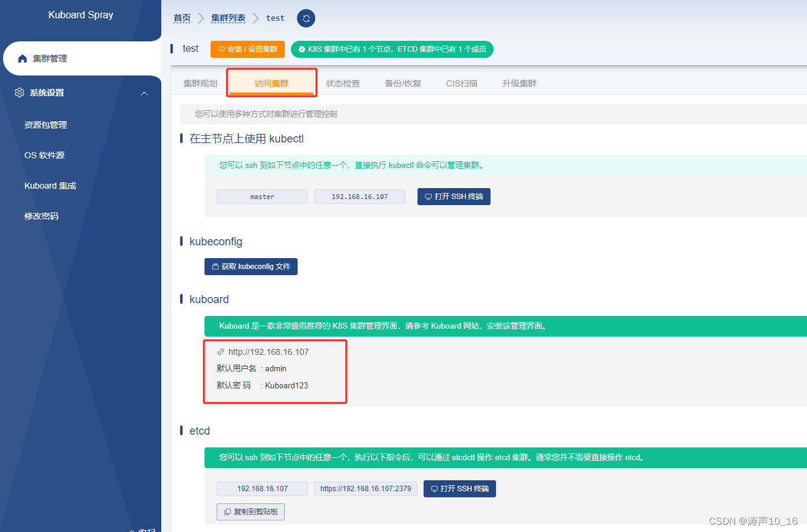Open the http://192.168.16.107 Kuboard link

tap(268, 352)
